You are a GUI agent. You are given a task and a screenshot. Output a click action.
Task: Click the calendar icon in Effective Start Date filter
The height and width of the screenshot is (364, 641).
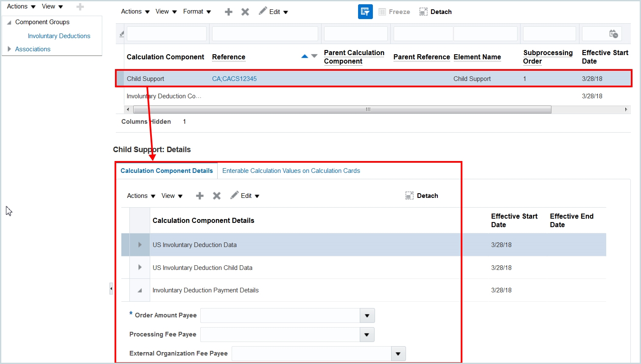pyautogui.click(x=613, y=34)
